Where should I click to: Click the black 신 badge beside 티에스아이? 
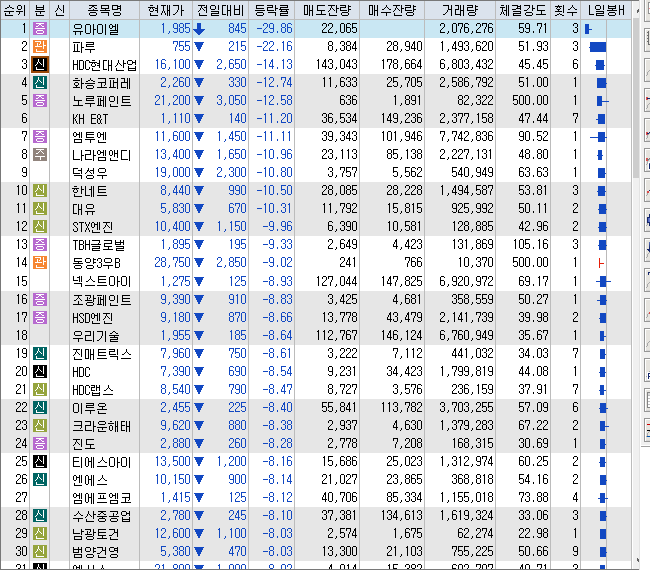click(40, 461)
